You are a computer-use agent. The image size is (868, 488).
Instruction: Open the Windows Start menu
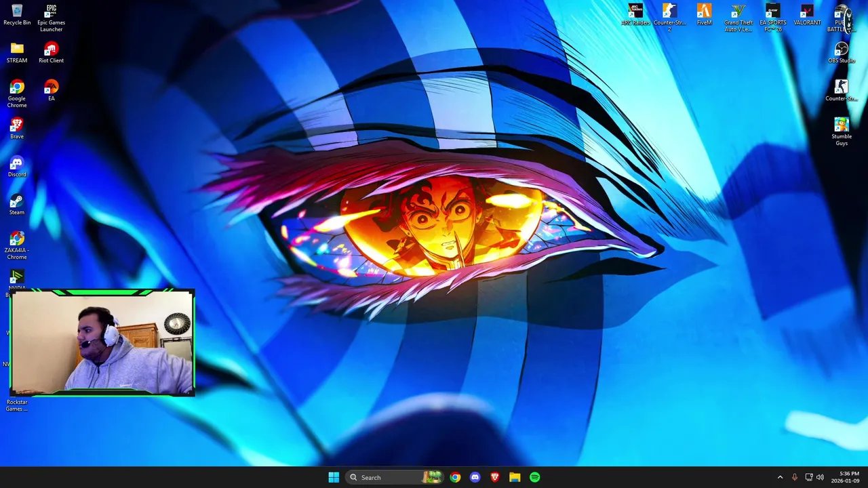coord(334,477)
